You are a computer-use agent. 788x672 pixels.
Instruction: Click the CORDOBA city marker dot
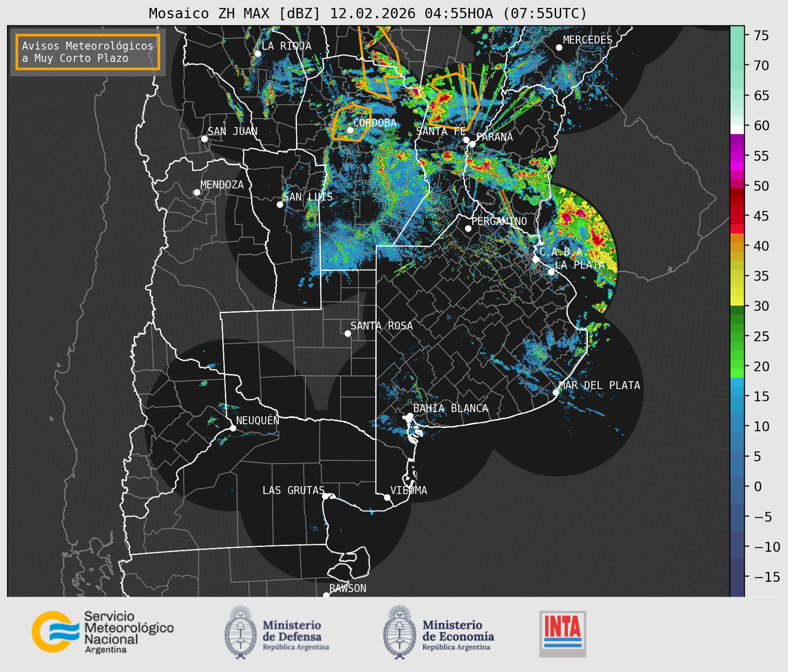pyautogui.click(x=350, y=130)
